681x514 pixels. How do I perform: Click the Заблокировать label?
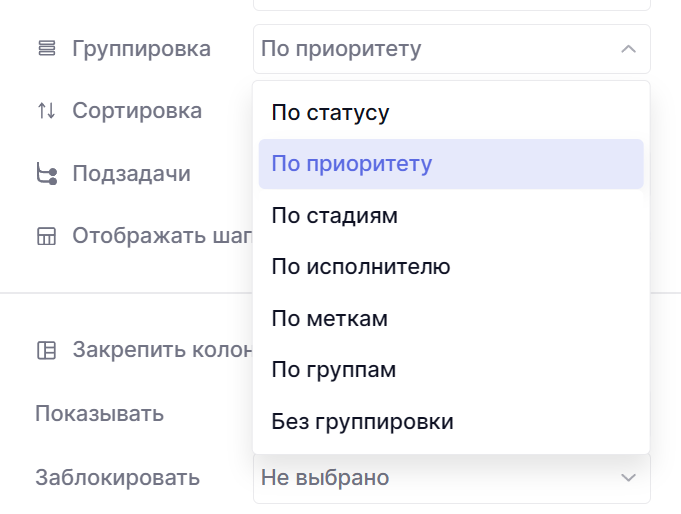pyautogui.click(x=117, y=478)
